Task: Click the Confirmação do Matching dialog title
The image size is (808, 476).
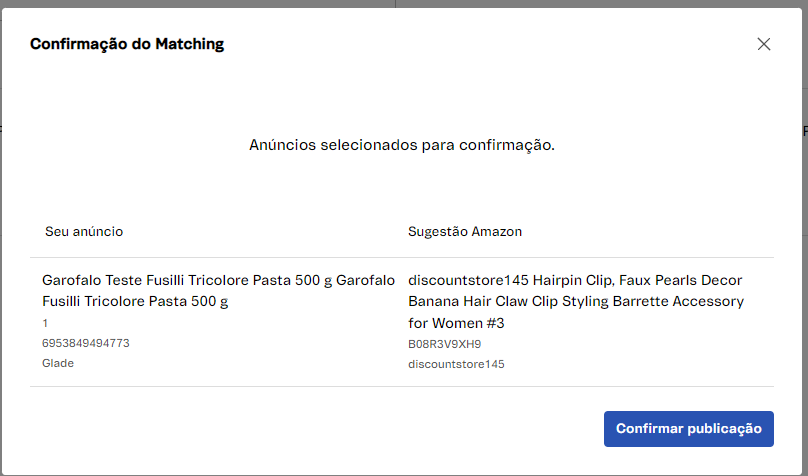Action: (x=127, y=44)
